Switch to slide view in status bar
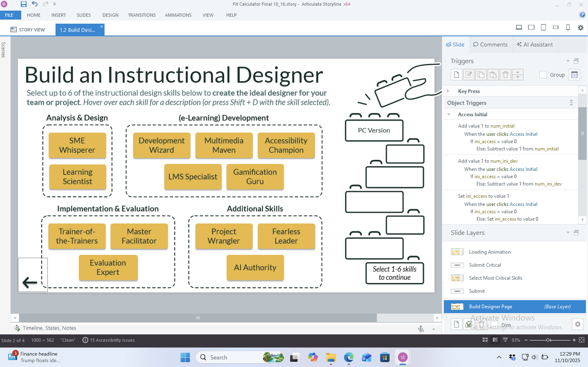 click(x=495, y=340)
